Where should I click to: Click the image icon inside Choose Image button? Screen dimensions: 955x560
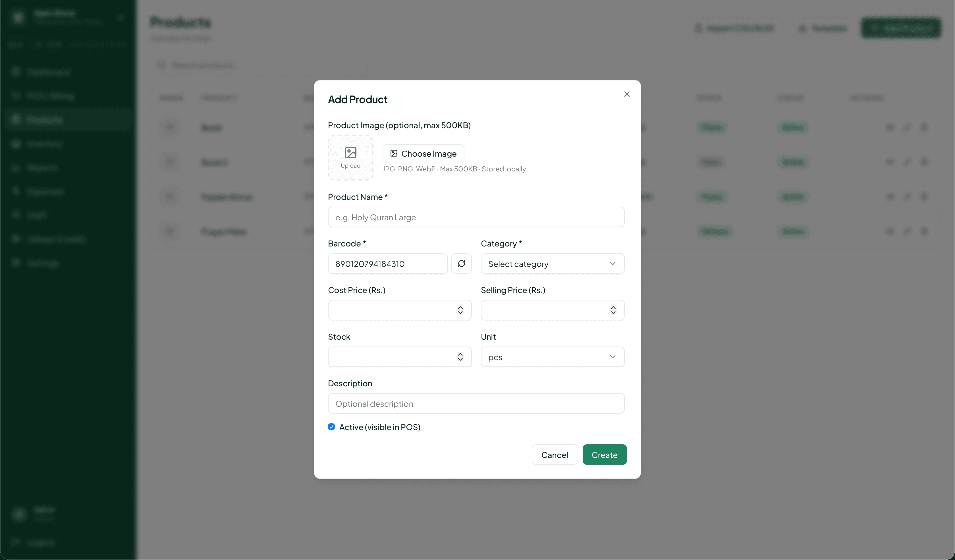click(393, 153)
